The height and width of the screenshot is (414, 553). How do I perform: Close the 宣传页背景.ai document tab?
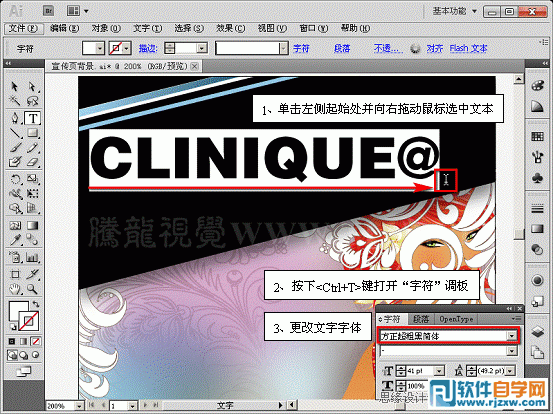(x=194, y=66)
